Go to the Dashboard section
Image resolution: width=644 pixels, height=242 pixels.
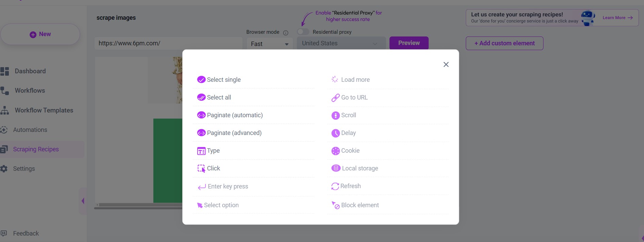tap(30, 71)
